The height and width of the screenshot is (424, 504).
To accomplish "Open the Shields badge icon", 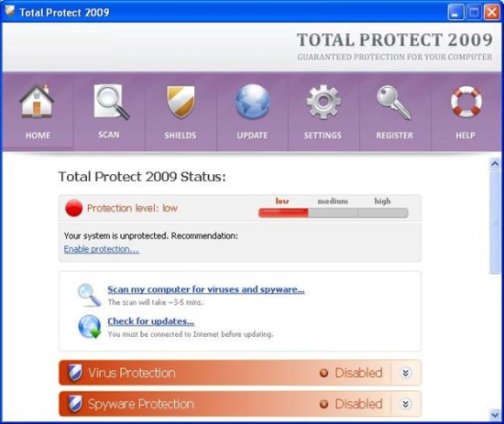I will [x=181, y=102].
